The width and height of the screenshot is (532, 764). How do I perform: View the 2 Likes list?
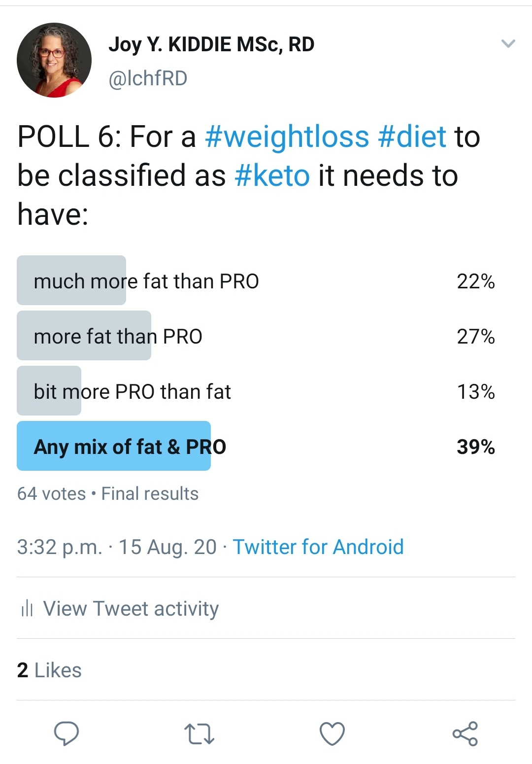[49, 670]
